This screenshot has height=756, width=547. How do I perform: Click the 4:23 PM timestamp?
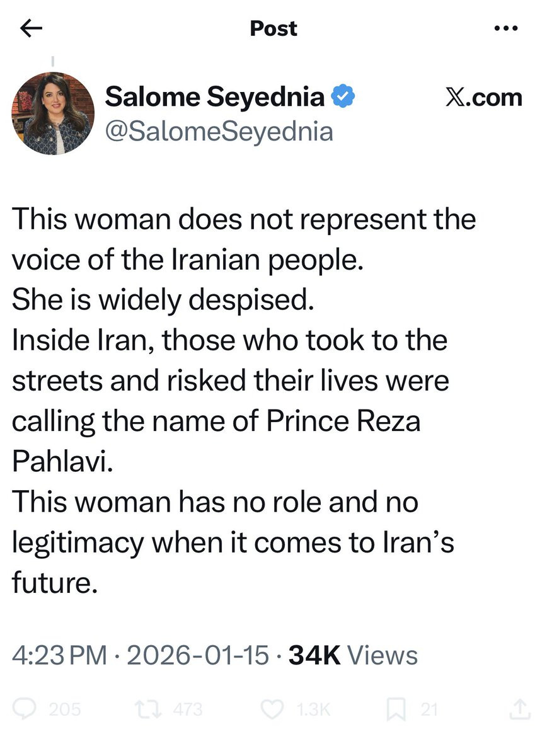coord(59,655)
